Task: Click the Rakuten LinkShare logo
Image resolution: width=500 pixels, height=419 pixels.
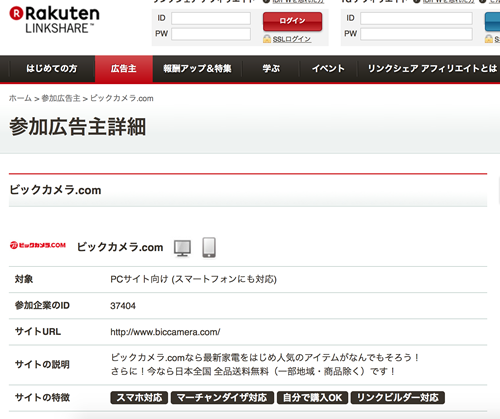Action: pyautogui.click(x=54, y=20)
